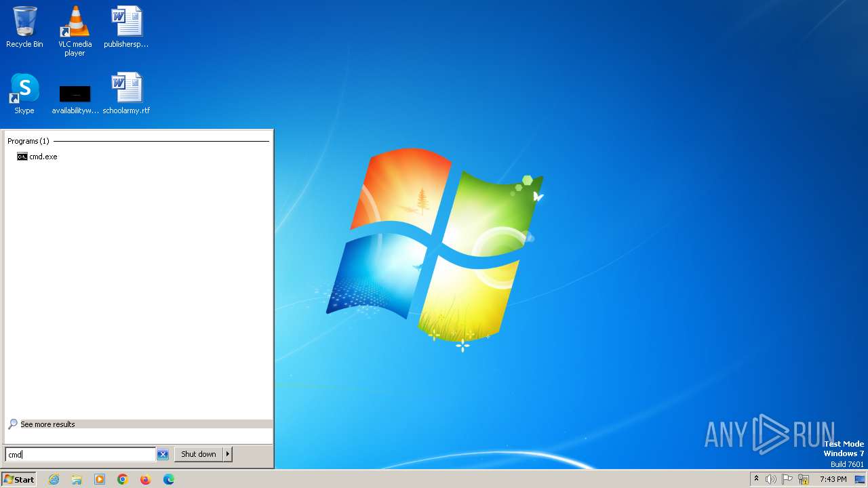This screenshot has height=488, width=868.
Task: Select the schoolarmy.rtf document icon
Action: pyautogui.click(x=126, y=94)
